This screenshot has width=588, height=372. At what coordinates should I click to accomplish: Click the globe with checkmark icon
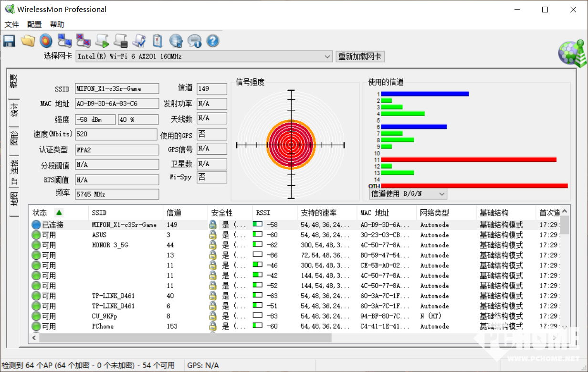click(176, 41)
